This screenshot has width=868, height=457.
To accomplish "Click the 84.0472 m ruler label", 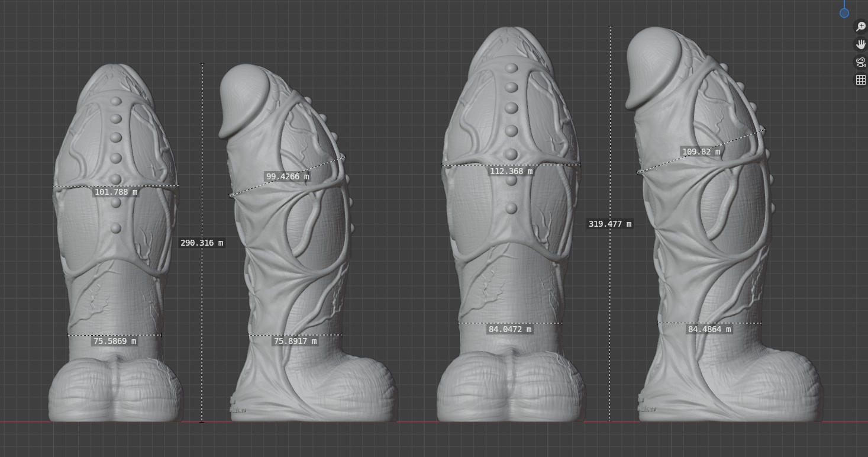I will point(510,329).
